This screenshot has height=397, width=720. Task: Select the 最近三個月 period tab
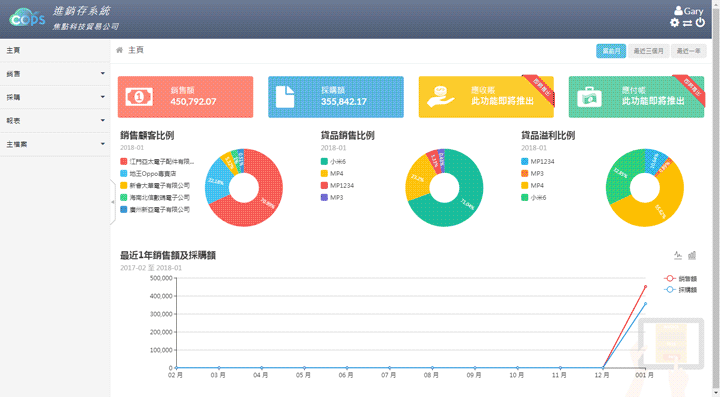(x=648, y=51)
